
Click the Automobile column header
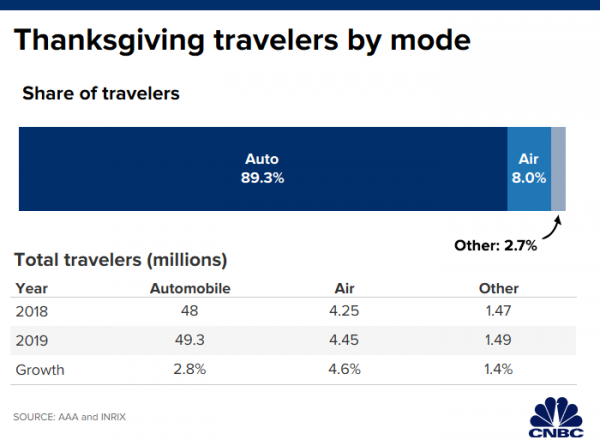point(190,288)
